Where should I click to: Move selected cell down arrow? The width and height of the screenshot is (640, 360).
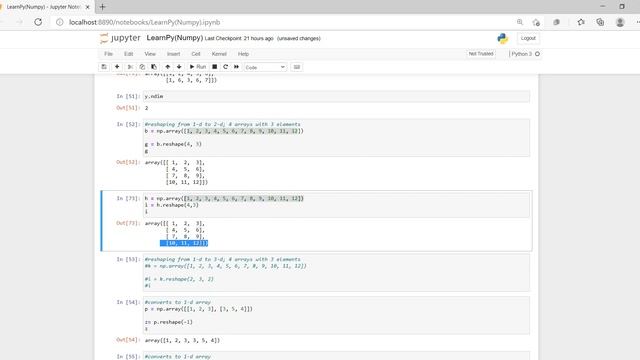(x=179, y=67)
